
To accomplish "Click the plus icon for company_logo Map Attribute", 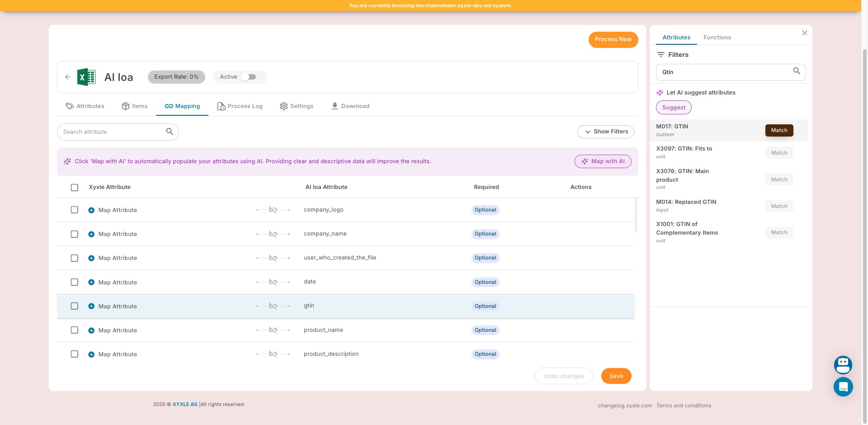I will click(x=91, y=210).
